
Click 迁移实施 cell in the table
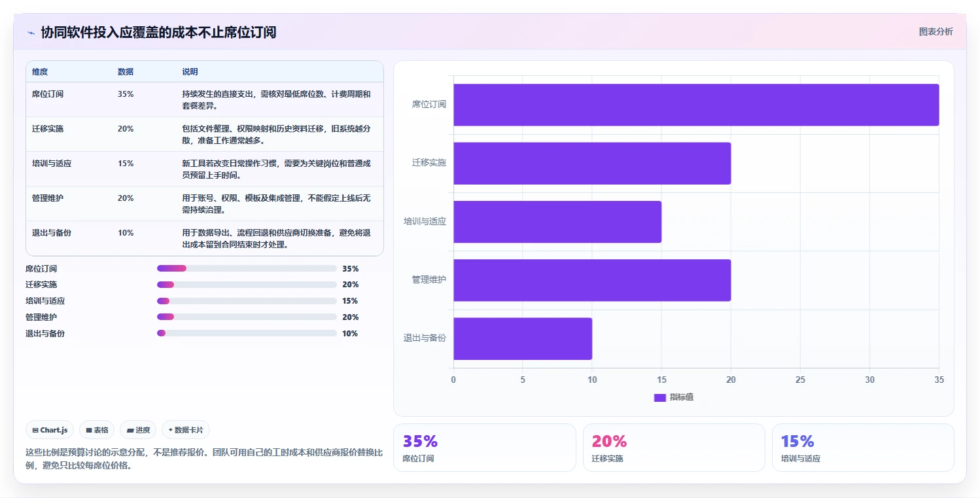[x=48, y=129]
